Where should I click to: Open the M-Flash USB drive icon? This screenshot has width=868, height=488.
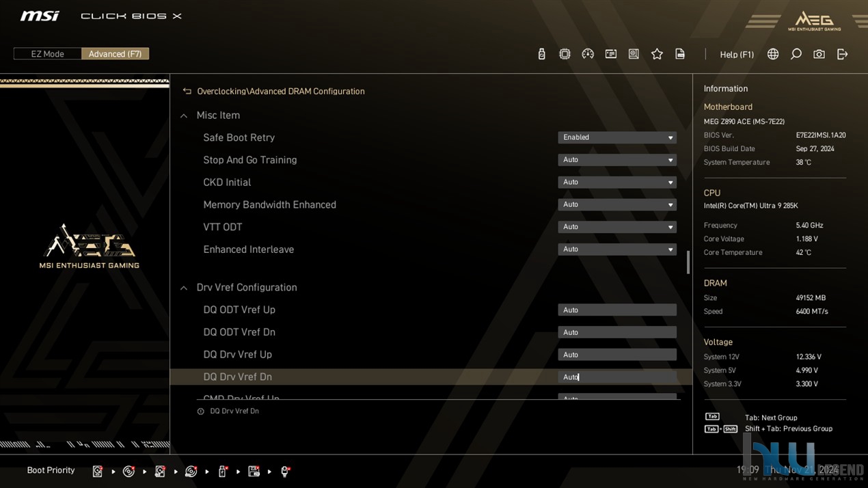tap(541, 54)
